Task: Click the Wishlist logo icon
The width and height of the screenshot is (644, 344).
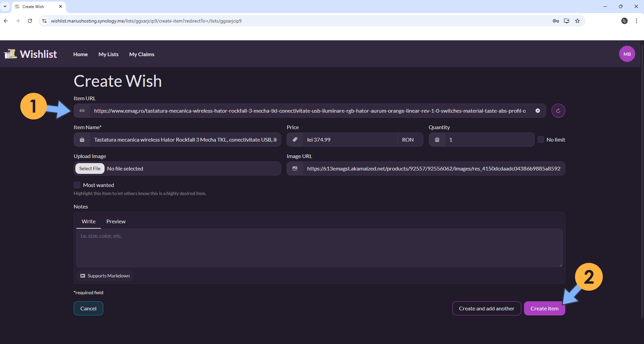Action: 10,54
